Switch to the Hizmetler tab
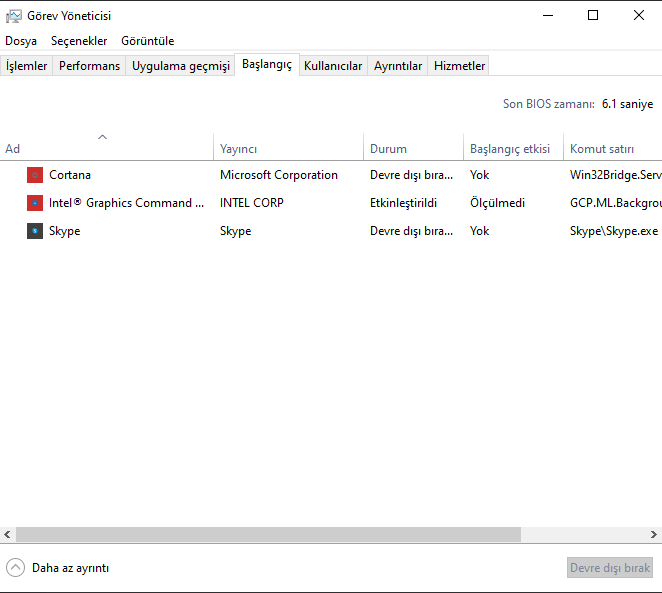Viewport: 662px width, 593px height. coord(459,66)
